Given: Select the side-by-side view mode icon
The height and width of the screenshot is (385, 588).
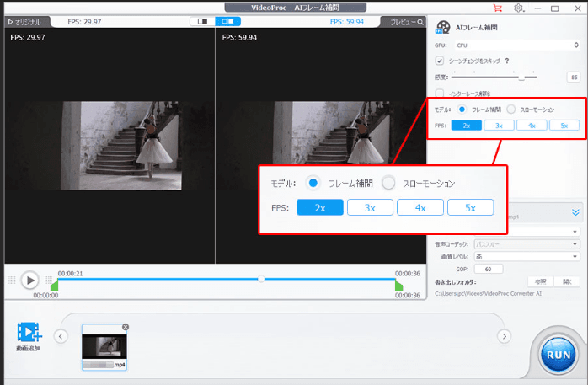Looking at the screenshot, I should (x=227, y=20).
